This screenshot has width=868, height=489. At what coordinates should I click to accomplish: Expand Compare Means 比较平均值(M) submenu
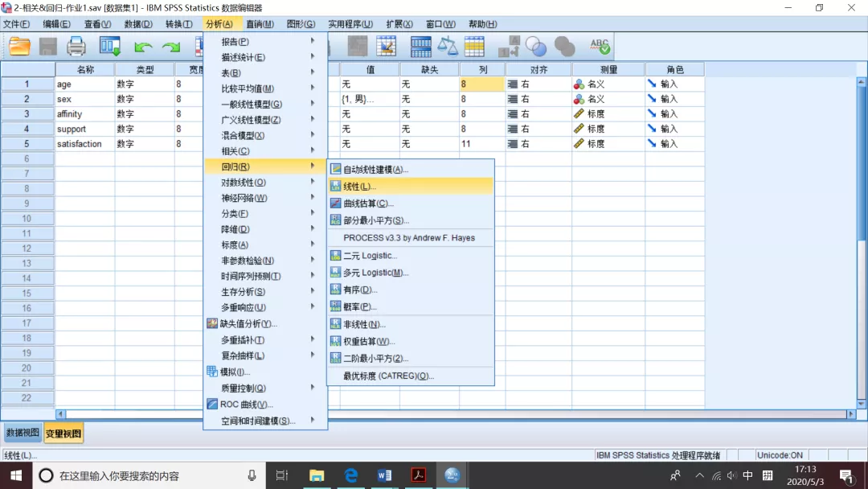[x=266, y=88]
